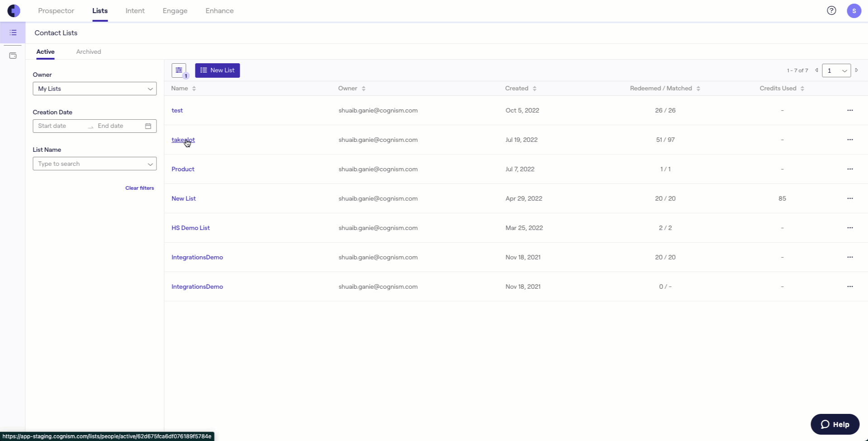Open calendar icon in Creation Date
Image resolution: width=868 pixels, height=441 pixels.
coord(148,126)
